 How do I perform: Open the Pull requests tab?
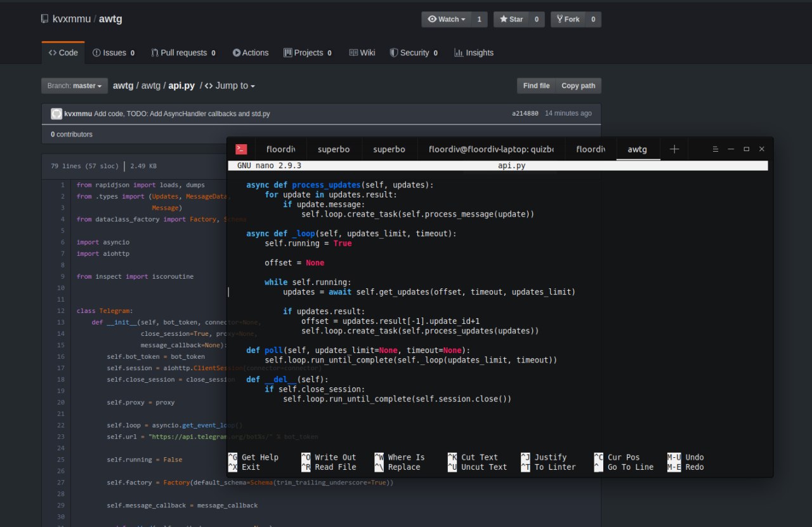coord(183,53)
